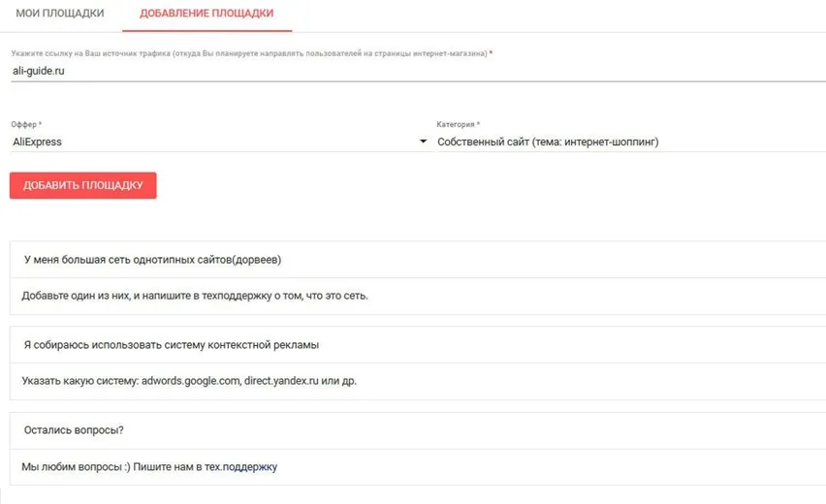Follow the тех.поддержку link
Image resolution: width=826 pixels, height=504 pixels.
240,467
